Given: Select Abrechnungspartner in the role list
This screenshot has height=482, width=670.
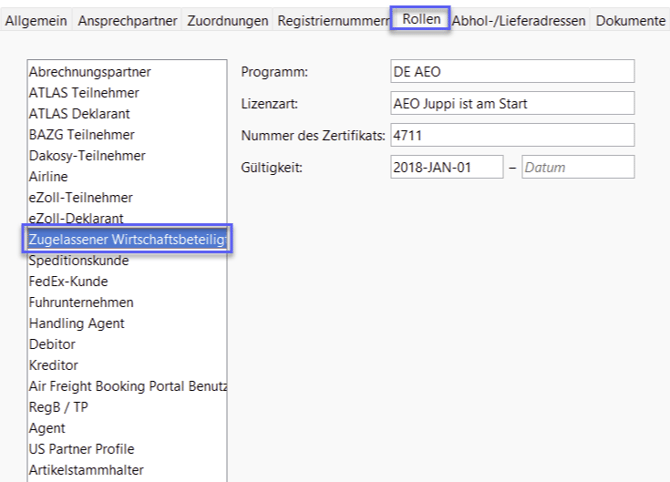Looking at the screenshot, I should 90,72.
